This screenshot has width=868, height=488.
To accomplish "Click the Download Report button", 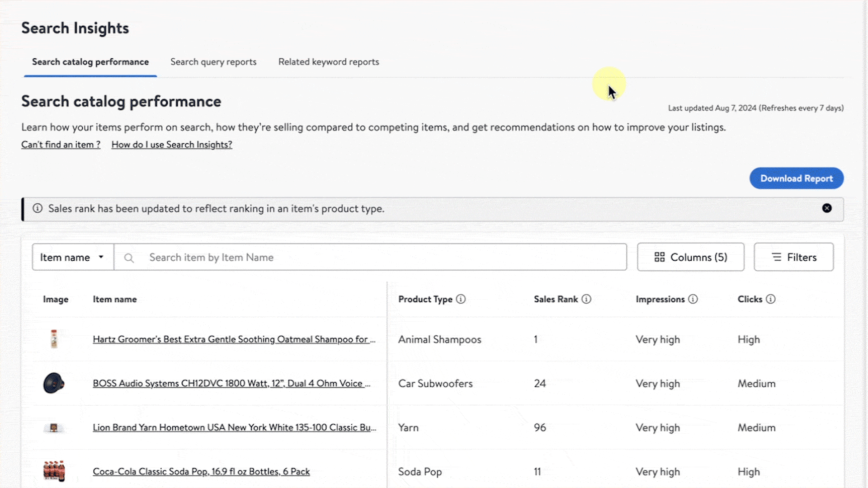I will click(797, 178).
